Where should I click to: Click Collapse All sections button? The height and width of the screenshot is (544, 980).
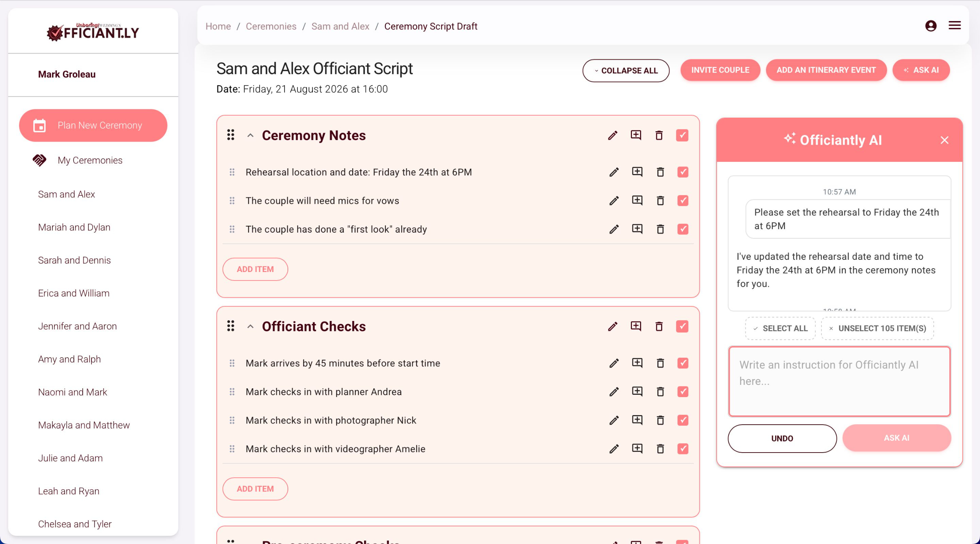point(626,70)
